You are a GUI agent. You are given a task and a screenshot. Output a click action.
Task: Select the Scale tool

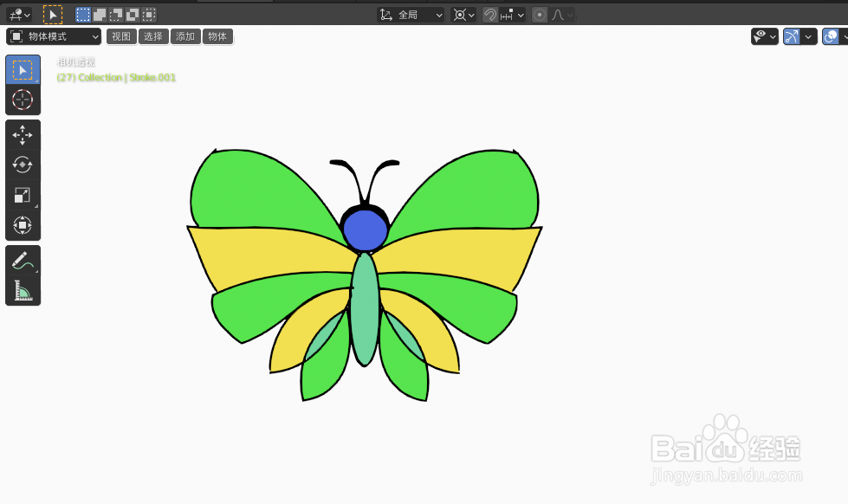(x=23, y=195)
